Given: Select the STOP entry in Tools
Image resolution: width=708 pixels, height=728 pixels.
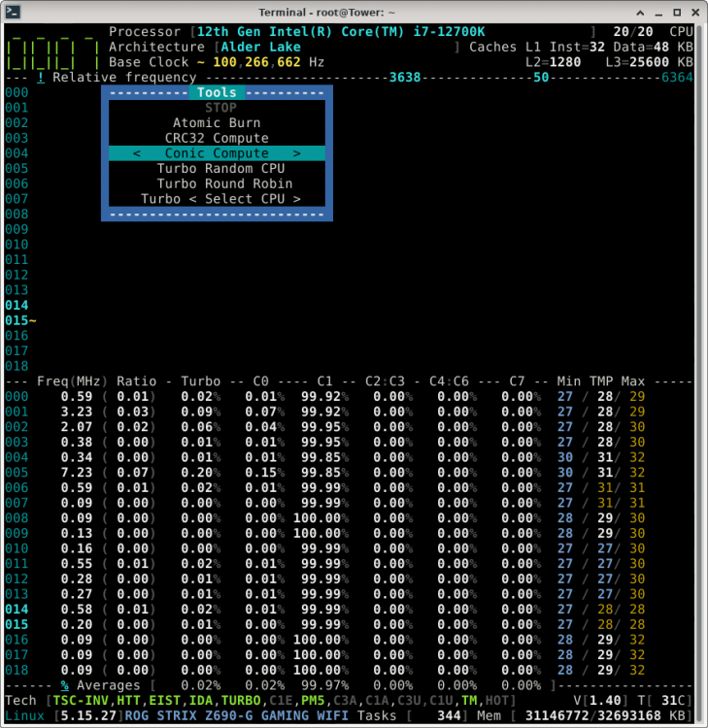Looking at the screenshot, I should [220, 108].
